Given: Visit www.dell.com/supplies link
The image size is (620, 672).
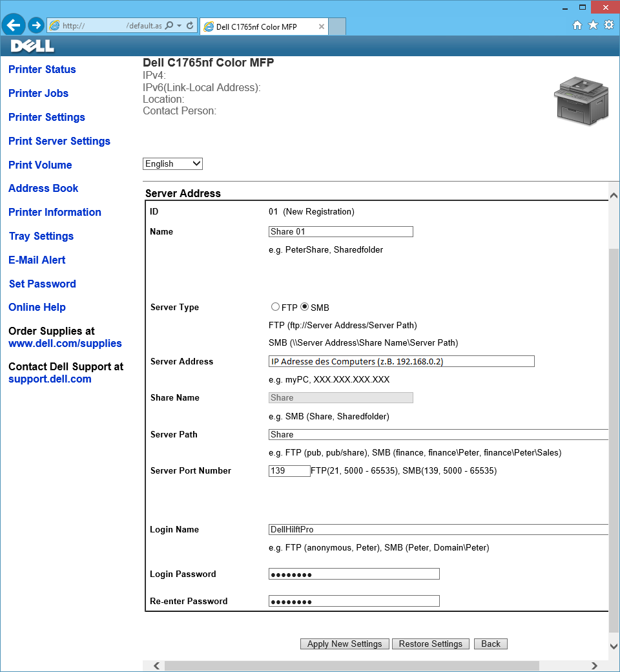Looking at the screenshot, I should point(65,344).
